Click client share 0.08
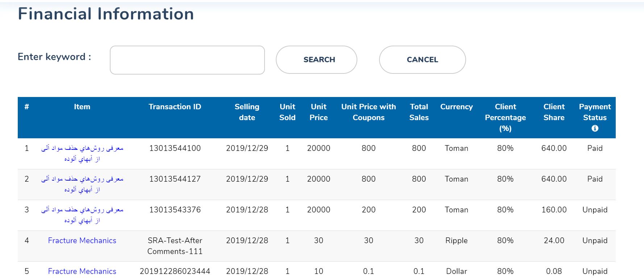644x279 pixels. 554,271
